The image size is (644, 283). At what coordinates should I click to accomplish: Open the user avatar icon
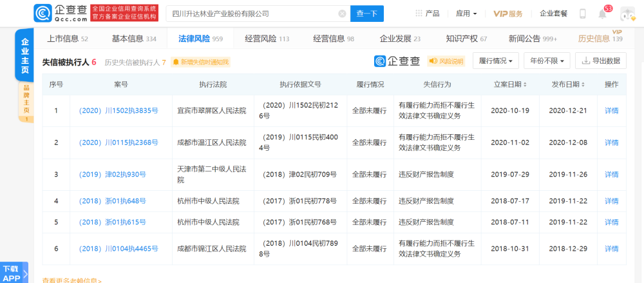[627, 14]
